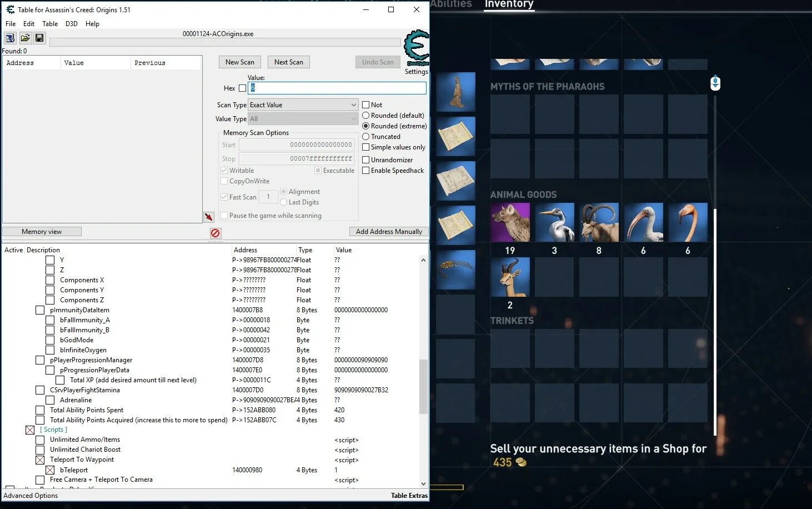Toggle Enable Speedhack checkbox
Viewport: 812px width, 509px height.
(365, 171)
